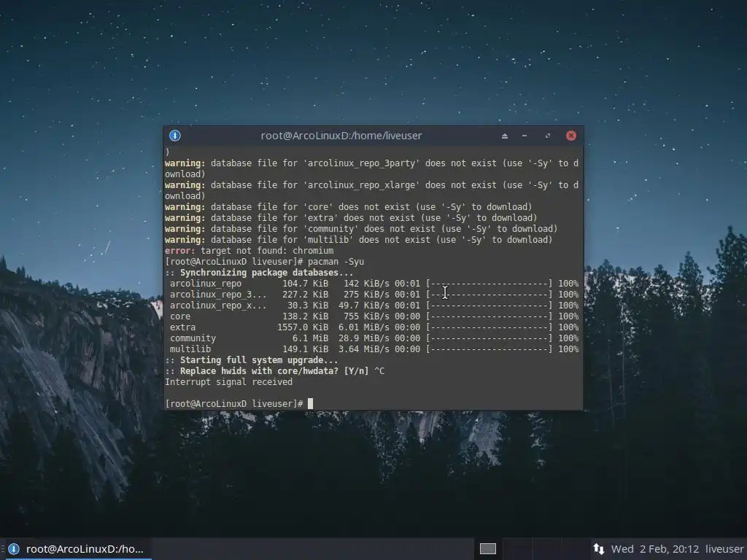Maximize the terminal window
Screen dimensions: 747x560
(548, 136)
